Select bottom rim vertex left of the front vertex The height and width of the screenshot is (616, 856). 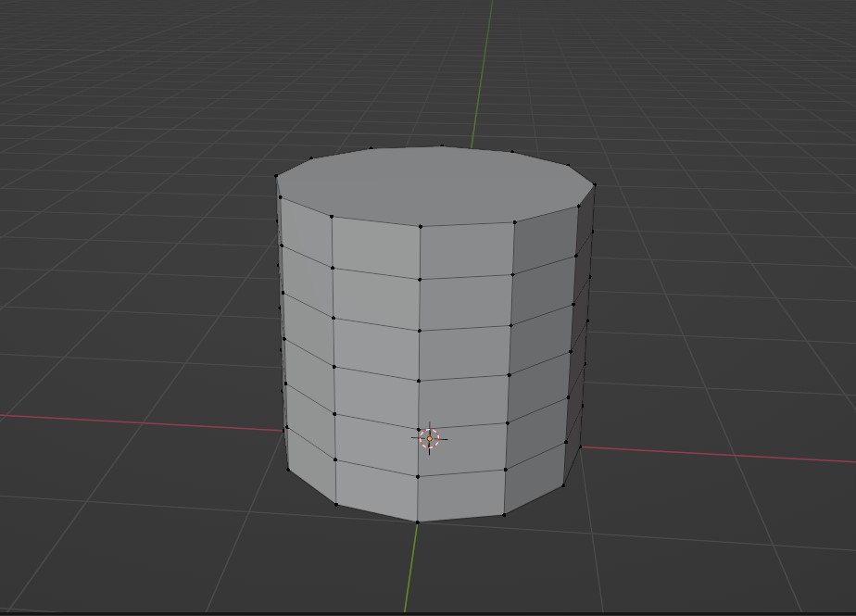pos(335,505)
